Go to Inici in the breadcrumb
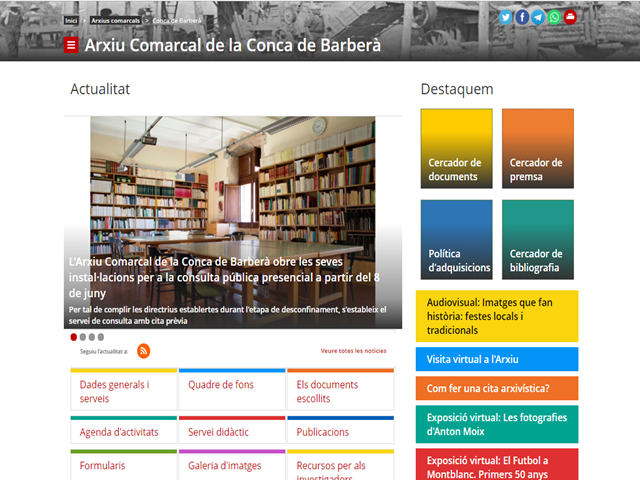This screenshot has width=640, height=480. pyautogui.click(x=71, y=20)
